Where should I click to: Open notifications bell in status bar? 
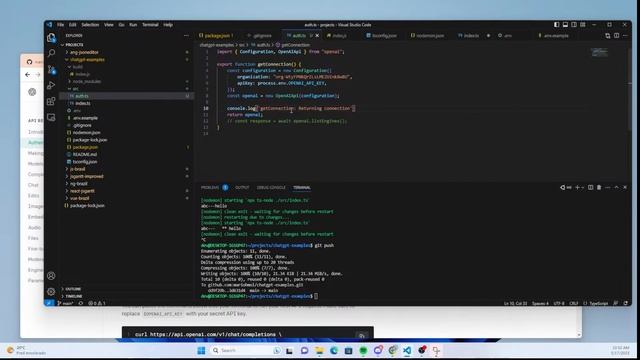pyautogui.click(x=626, y=303)
